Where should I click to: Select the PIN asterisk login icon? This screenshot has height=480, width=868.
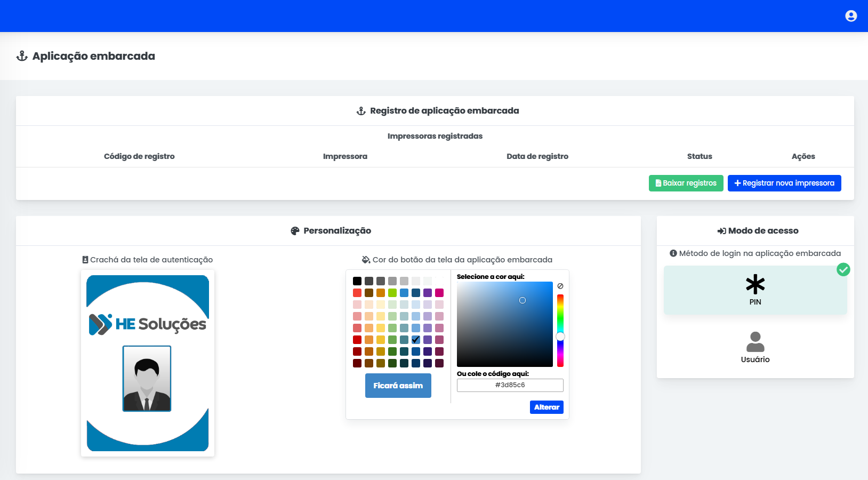pos(755,284)
